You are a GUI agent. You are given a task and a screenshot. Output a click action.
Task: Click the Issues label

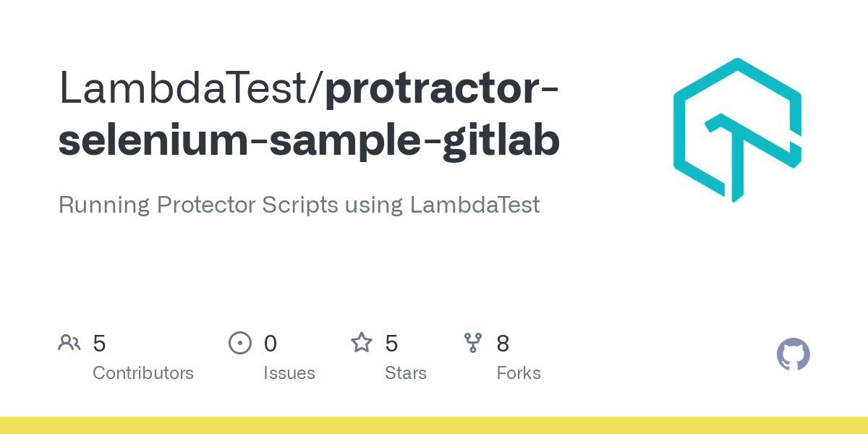coord(289,373)
